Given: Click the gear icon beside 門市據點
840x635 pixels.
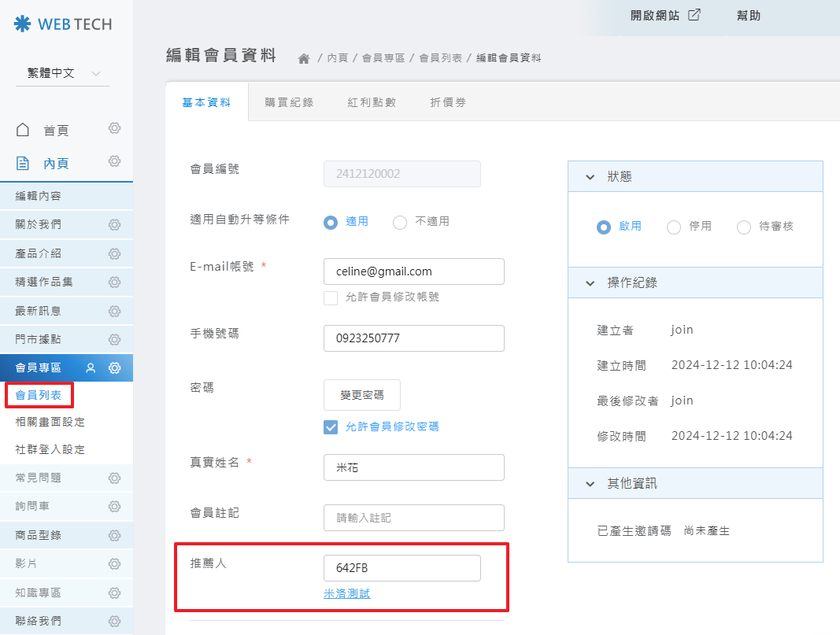Looking at the screenshot, I should click(x=114, y=339).
